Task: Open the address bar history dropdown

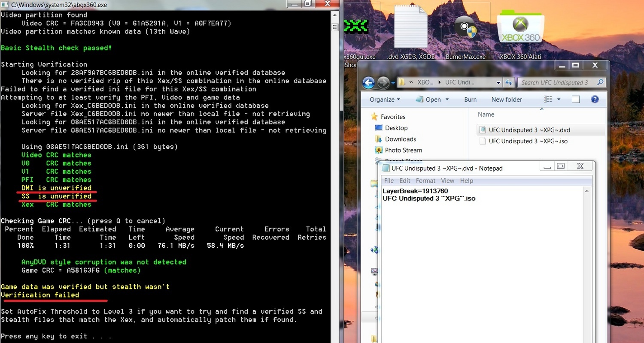Action: pos(498,82)
